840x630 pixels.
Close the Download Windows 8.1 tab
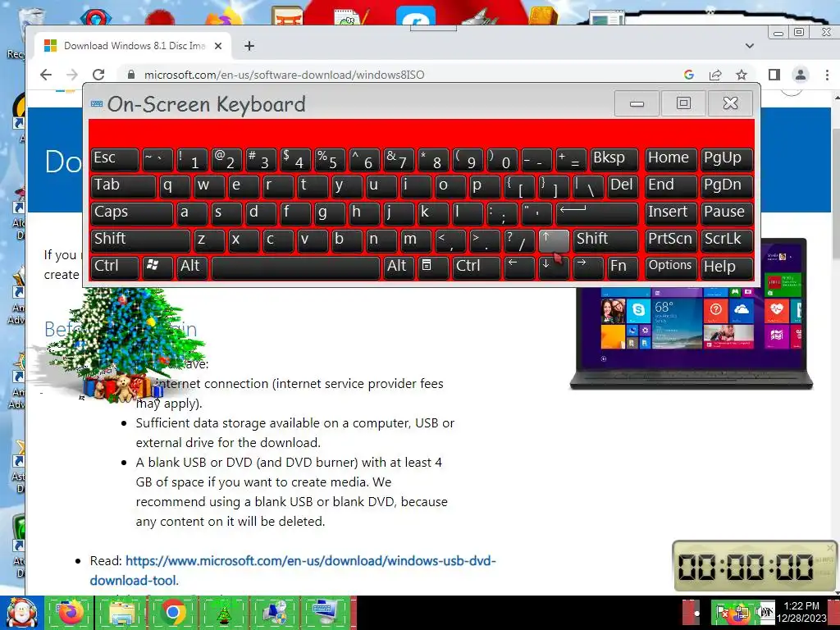218,46
